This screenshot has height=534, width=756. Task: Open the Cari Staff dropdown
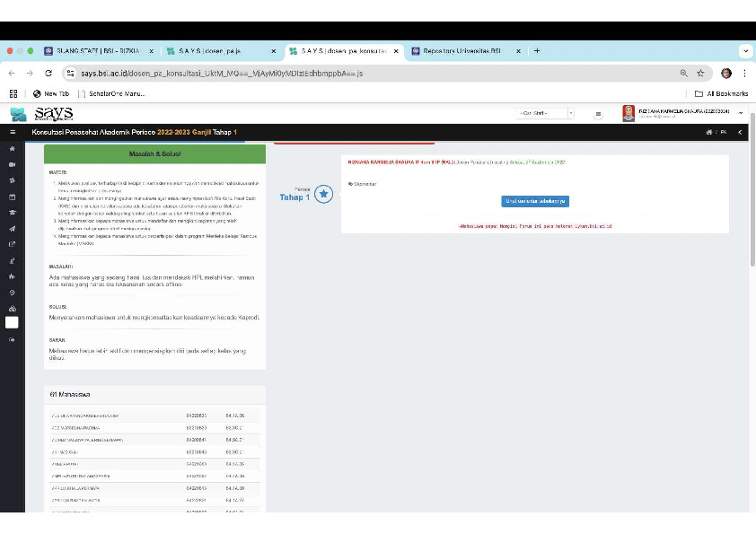(x=544, y=113)
